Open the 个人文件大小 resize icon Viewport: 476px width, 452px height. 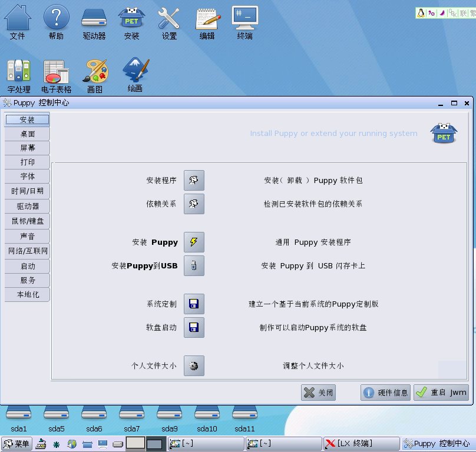click(x=194, y=365)
